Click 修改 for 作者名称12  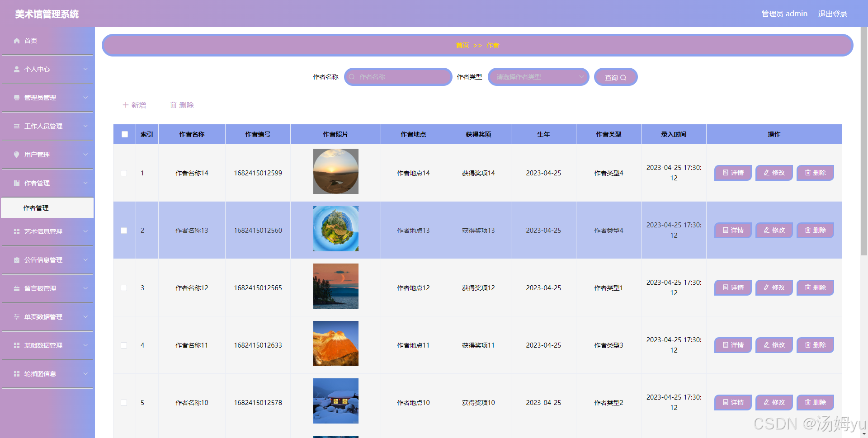click(x=774, y=287)
